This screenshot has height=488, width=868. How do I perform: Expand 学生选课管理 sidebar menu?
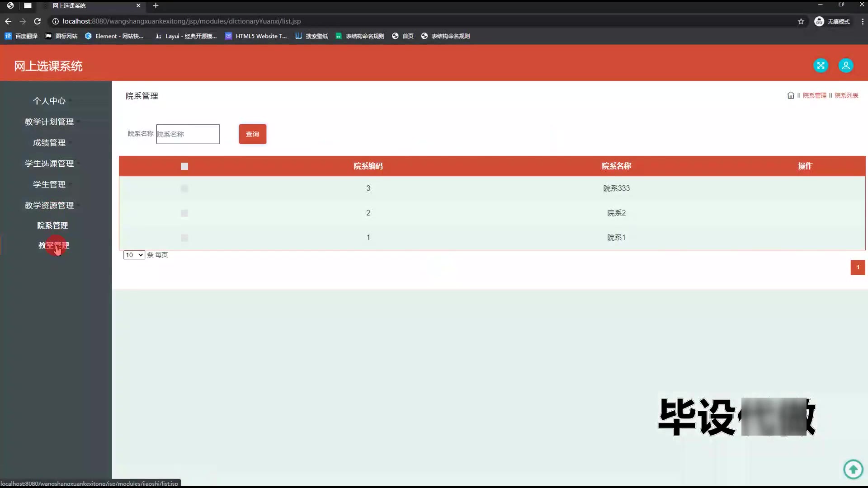49,164
